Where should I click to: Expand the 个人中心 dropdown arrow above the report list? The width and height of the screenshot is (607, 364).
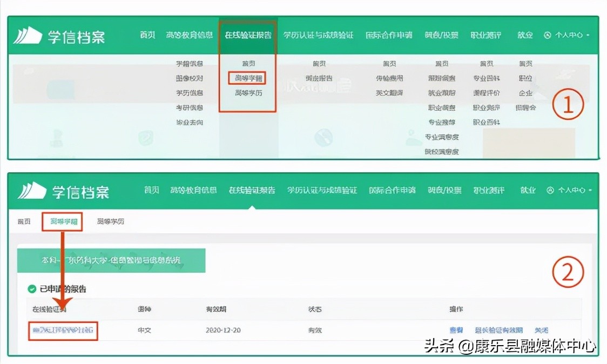590,190
